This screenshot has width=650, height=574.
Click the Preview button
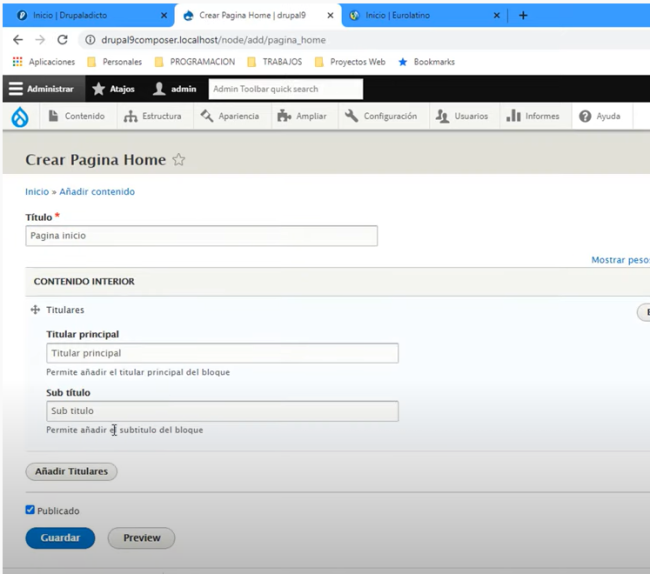[141, 538]
